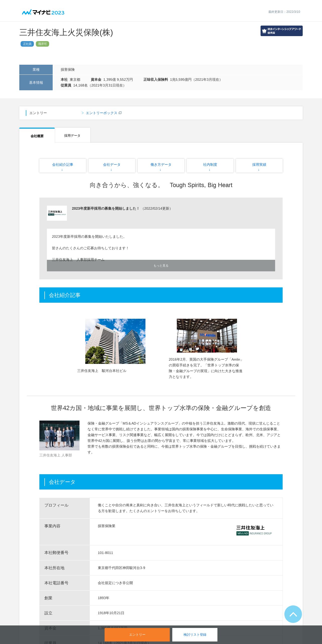Image resolution: width=322 pixels, height=644 pixels.
Task: Click the 最終更新日：2022/3/10 text
Action: [x=284, y=12]
